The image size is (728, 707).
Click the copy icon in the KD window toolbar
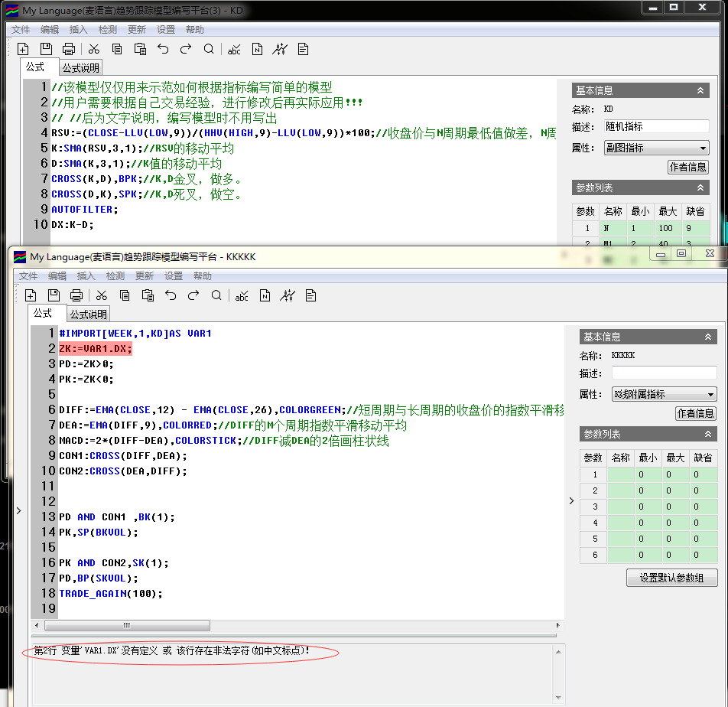point(117,49)
